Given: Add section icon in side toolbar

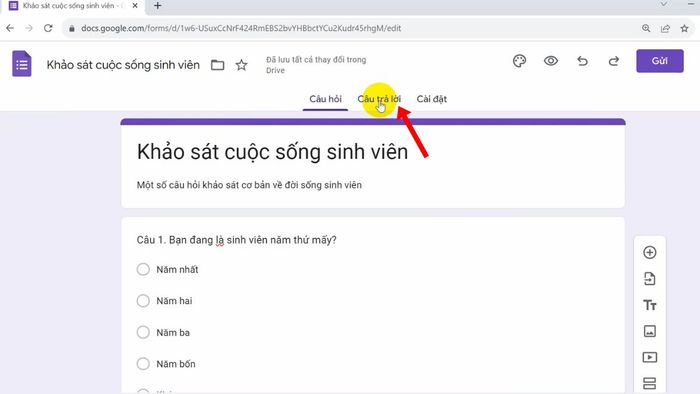Looking at the screenshot, I should click(x=650, y=383).
